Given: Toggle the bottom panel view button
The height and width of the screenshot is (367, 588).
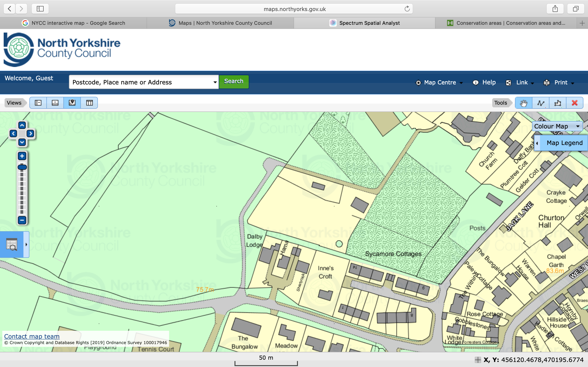Looking at the screenshot, I should click(55, 103).
